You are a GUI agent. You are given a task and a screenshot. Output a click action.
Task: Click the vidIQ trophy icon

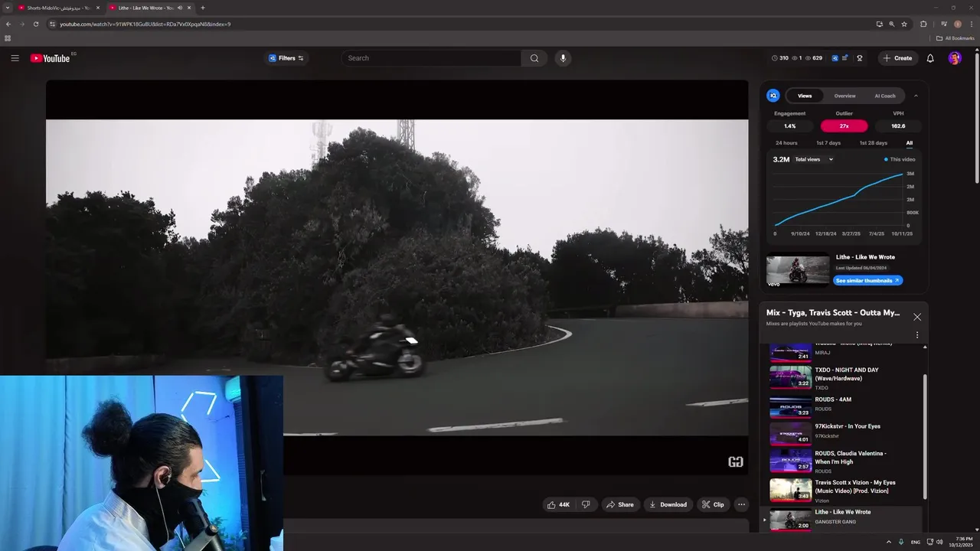[x=860, y=58]
